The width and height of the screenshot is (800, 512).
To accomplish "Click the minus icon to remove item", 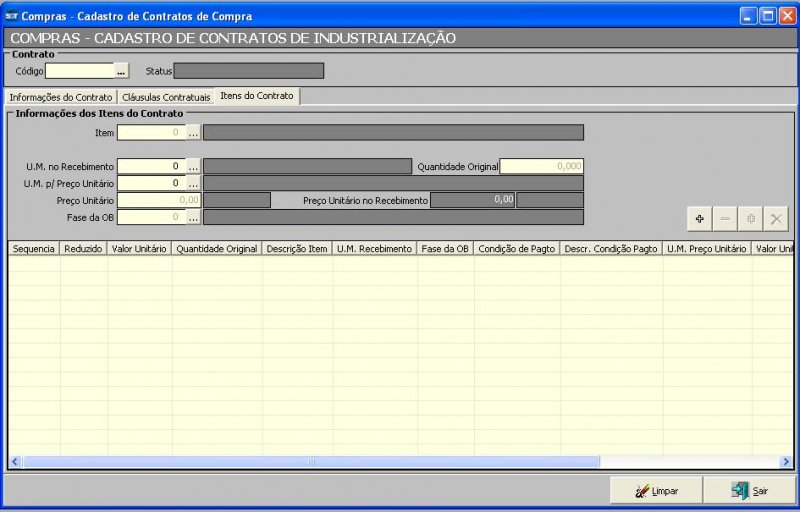I will (x=726, y=218).
